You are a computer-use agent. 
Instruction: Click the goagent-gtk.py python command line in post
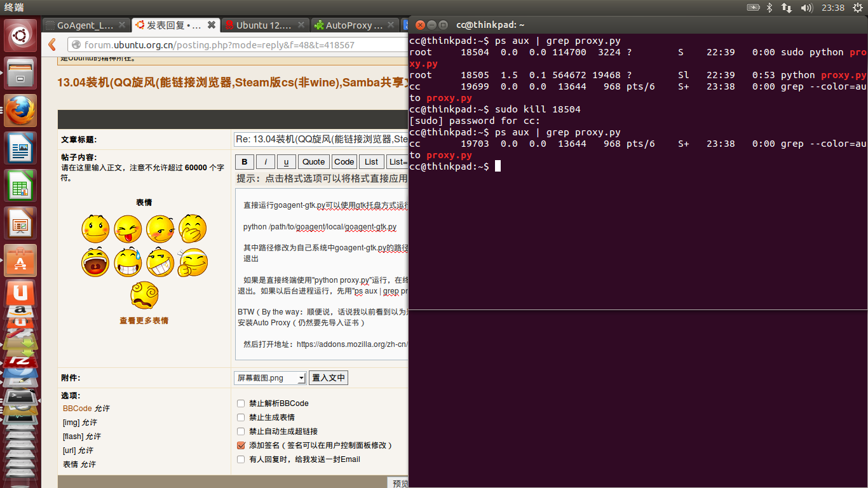pos(320,227)
